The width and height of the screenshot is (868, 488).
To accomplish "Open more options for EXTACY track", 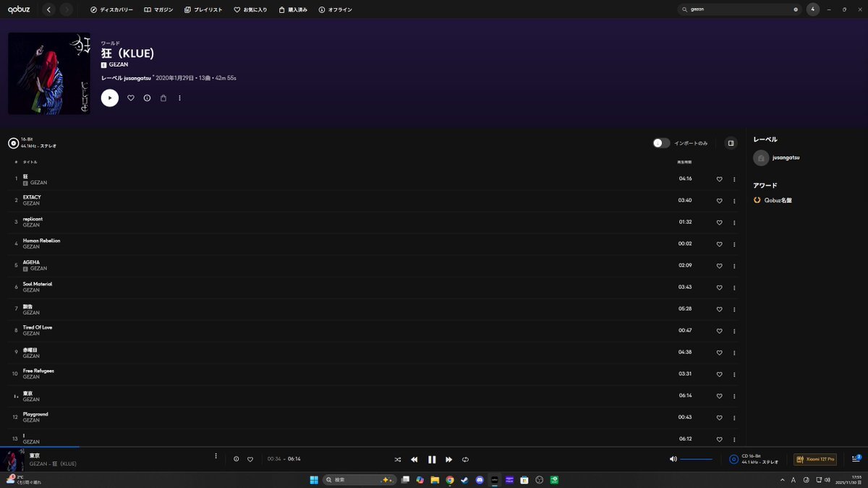I will click(x=734, y=201).
